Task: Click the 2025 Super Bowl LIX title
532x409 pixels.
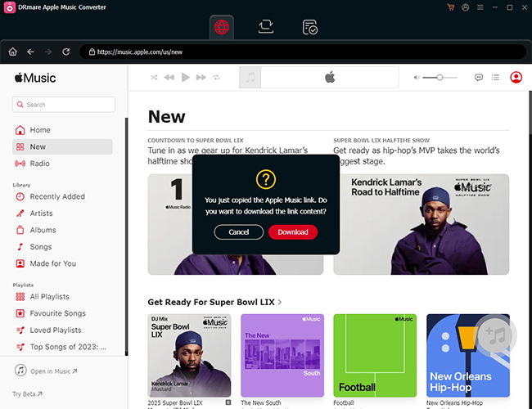Action: [x=175, y=402]
